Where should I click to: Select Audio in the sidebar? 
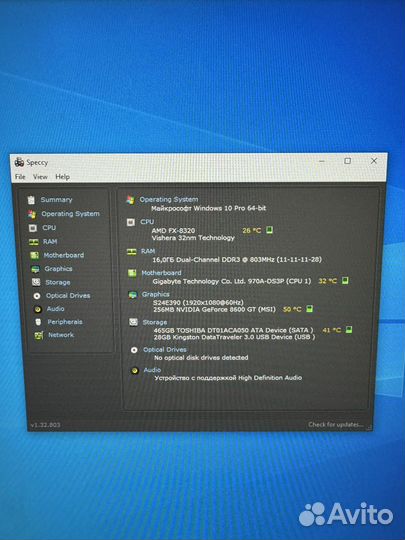pos(55,309)
